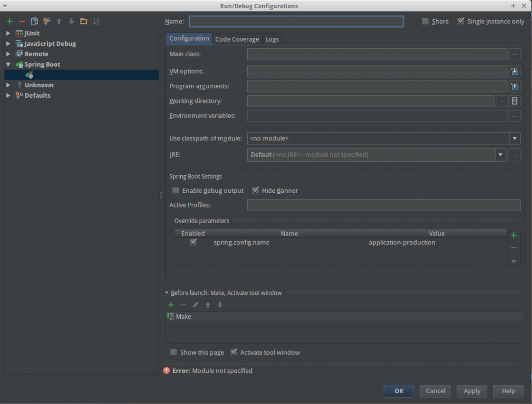Create new folder in configurations toolbar
This screenshot has width=532, height=404.
[x=84, y=21]
